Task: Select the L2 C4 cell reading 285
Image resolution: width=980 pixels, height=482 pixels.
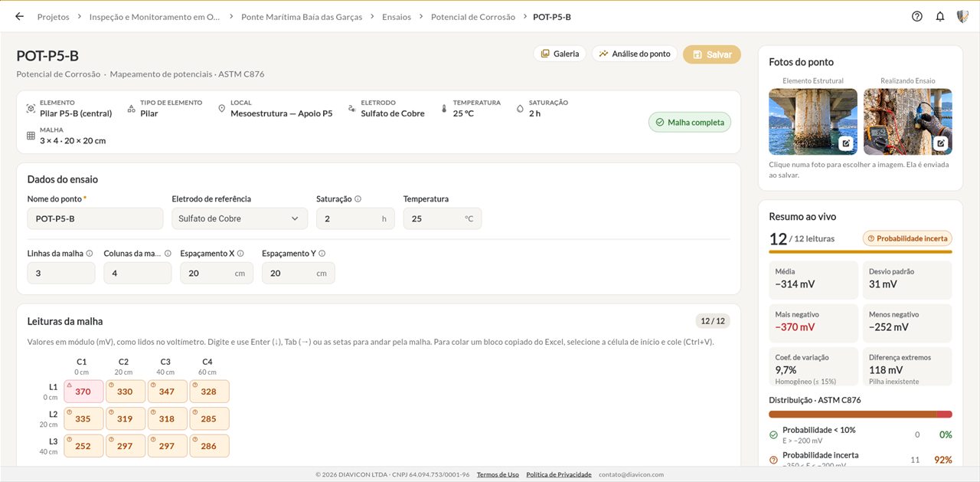Action: tap(209, 419)
